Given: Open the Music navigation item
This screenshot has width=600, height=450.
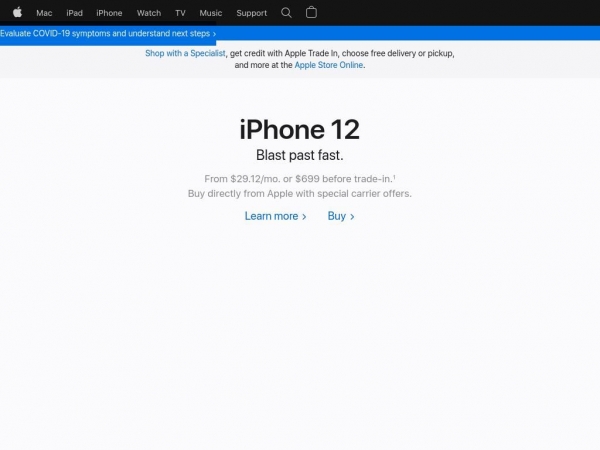Looking at the screenshot, I should [210, 13].
